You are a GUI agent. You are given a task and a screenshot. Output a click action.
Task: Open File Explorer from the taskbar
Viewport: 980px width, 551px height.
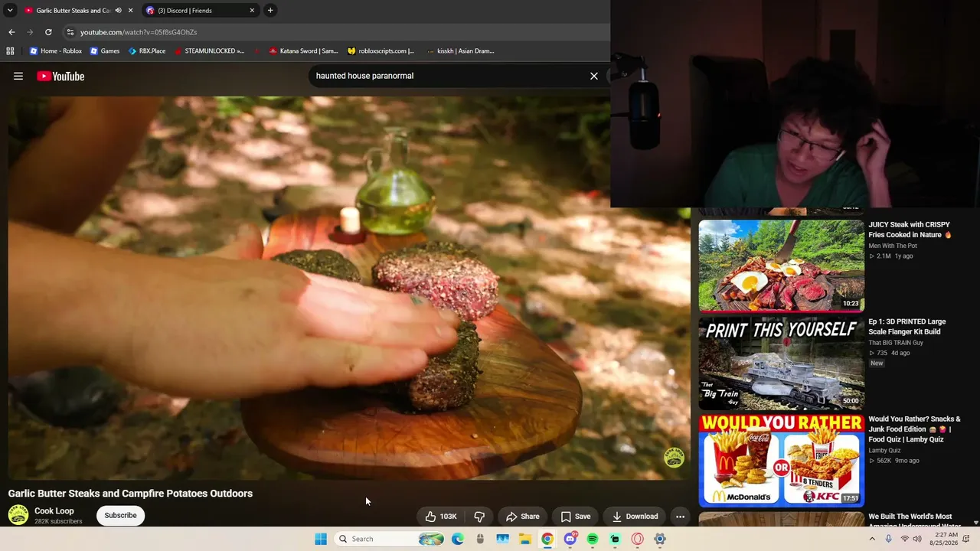(525, 539)
